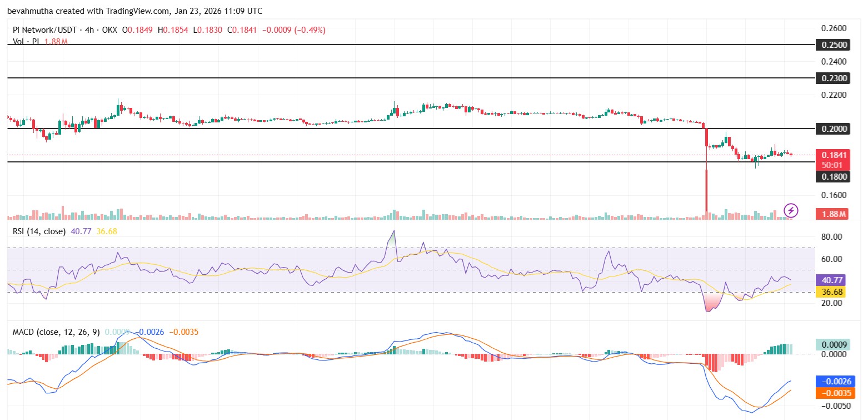Viewport: 868px width, 420px height.
Task: Click the 0.0000 MACD scale value
Action: 834,354
